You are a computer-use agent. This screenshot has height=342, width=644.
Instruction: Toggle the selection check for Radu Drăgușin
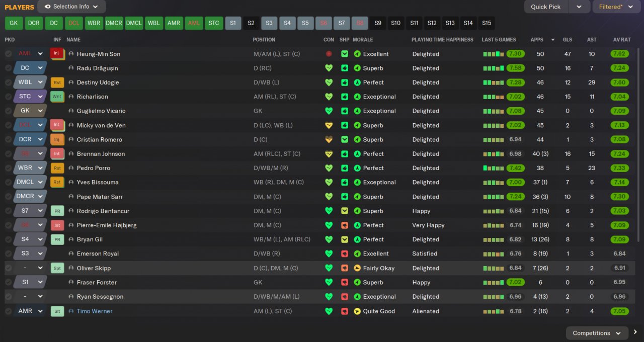pos(9,68)
